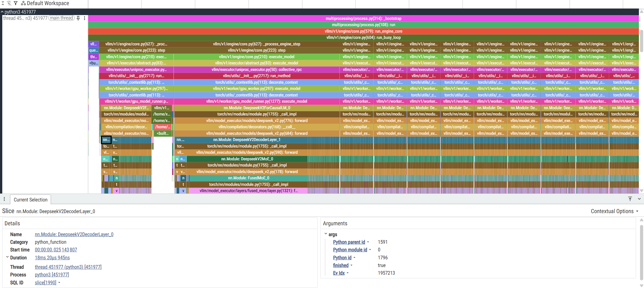
Task: Click the thread 451977 (python3) link
Action: pos(68,267)
